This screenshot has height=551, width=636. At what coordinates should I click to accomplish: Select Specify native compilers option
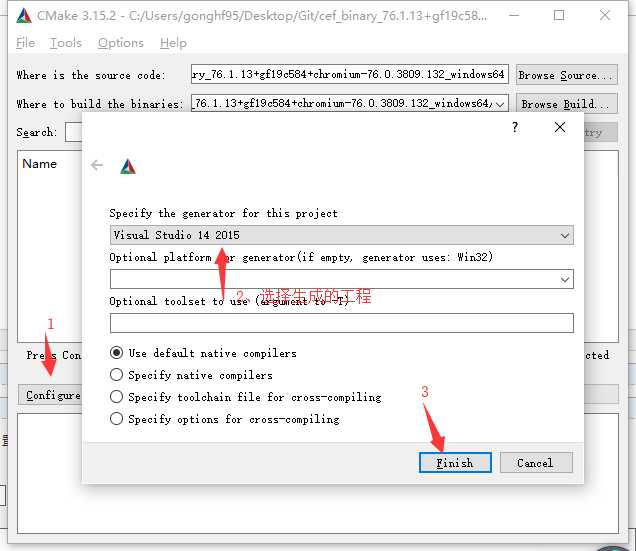click(191, 375)
